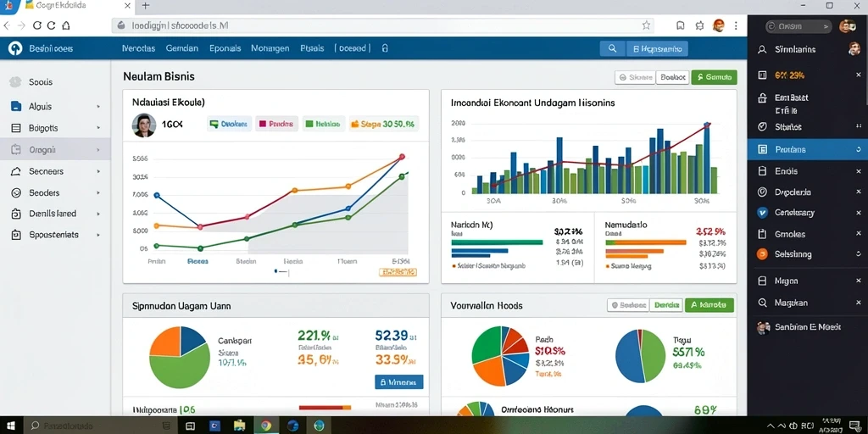
Task: Click the browser address bar
Action: [x=382, y=25]
